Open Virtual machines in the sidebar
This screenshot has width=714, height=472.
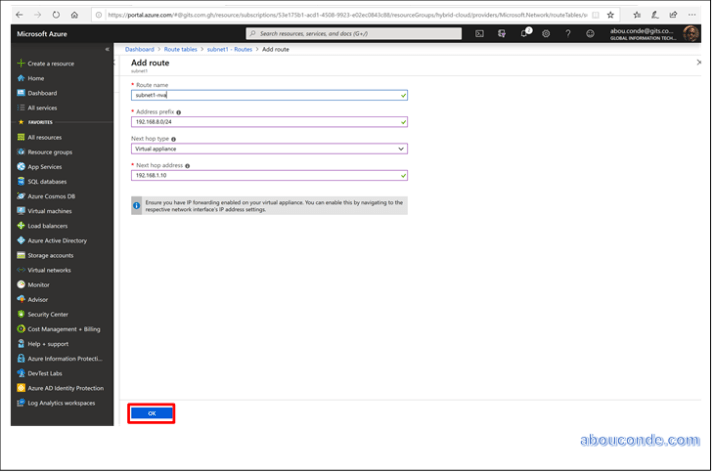click(x=49, y=211)
